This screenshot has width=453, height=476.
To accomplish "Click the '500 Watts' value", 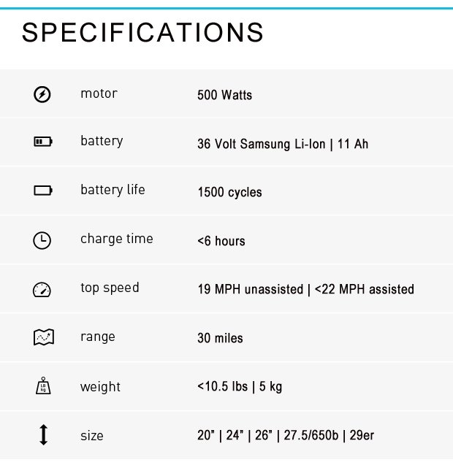I will [224, 95].
